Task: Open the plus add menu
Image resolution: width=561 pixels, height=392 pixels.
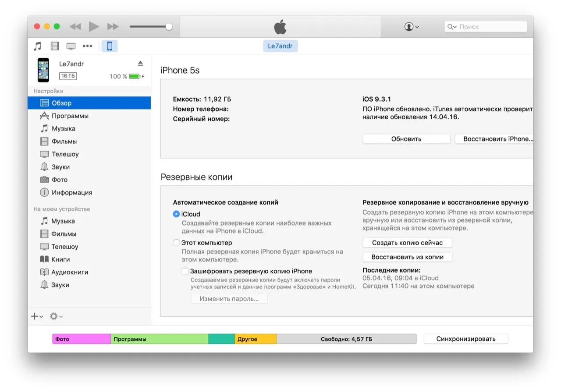Action: click(37, 316)
